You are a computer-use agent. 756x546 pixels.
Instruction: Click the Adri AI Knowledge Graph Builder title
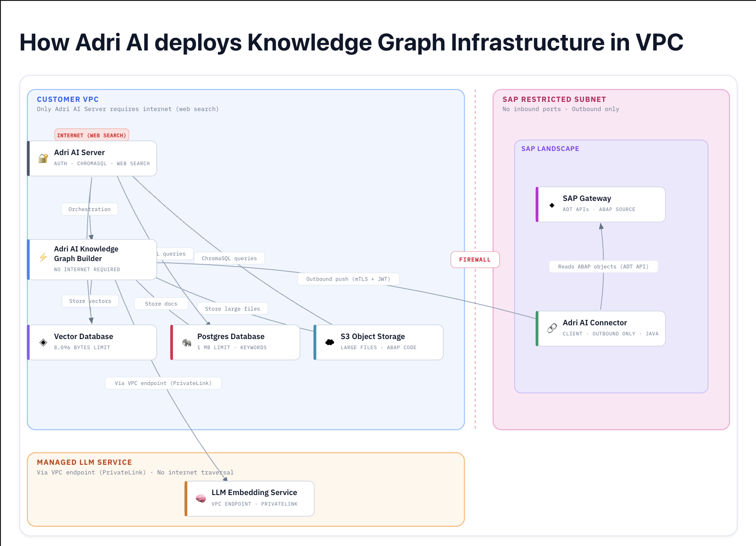point(86,254)
